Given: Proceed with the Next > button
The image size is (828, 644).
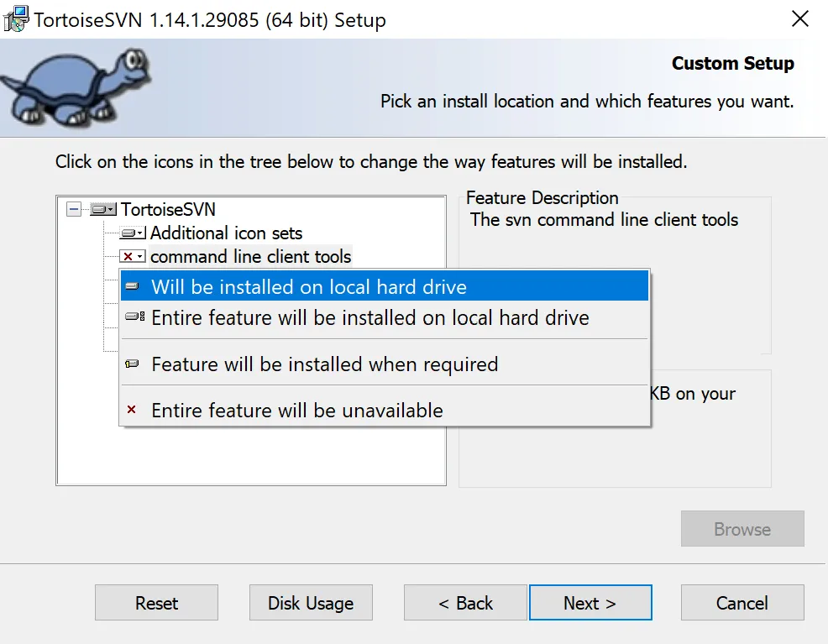Looking at the screenshot, I should [x=590, y=603].
